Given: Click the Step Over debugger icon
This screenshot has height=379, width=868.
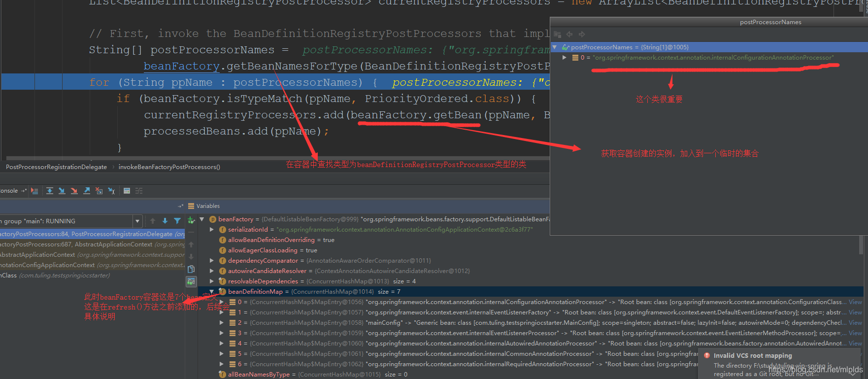Looking at the screenshot, I should [x=50, y=191].
